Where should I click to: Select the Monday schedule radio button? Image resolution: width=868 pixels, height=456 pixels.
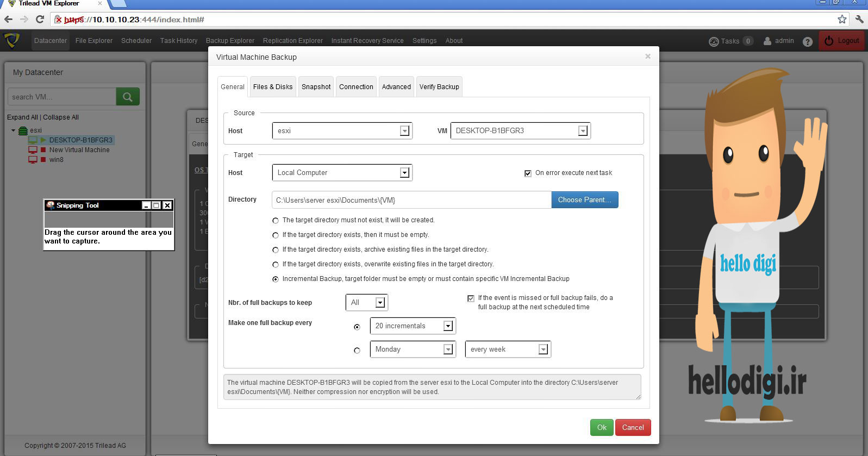pos(357,351)
